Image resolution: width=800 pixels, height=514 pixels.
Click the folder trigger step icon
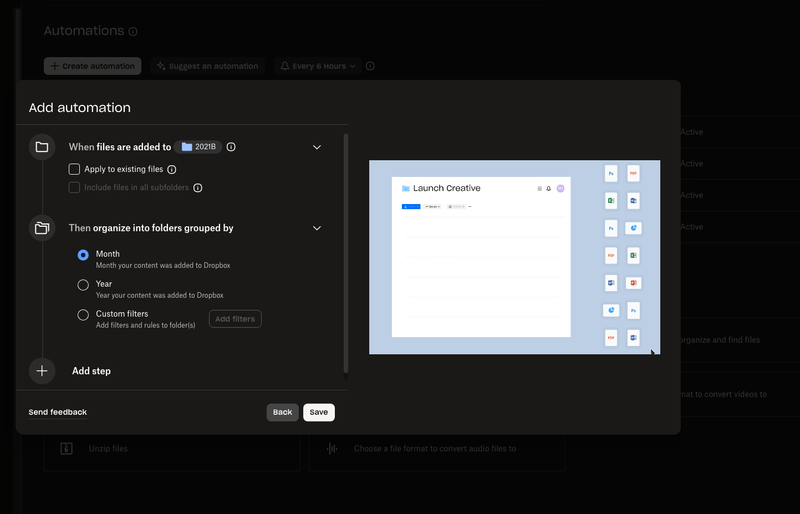click(x=42, y=147)
